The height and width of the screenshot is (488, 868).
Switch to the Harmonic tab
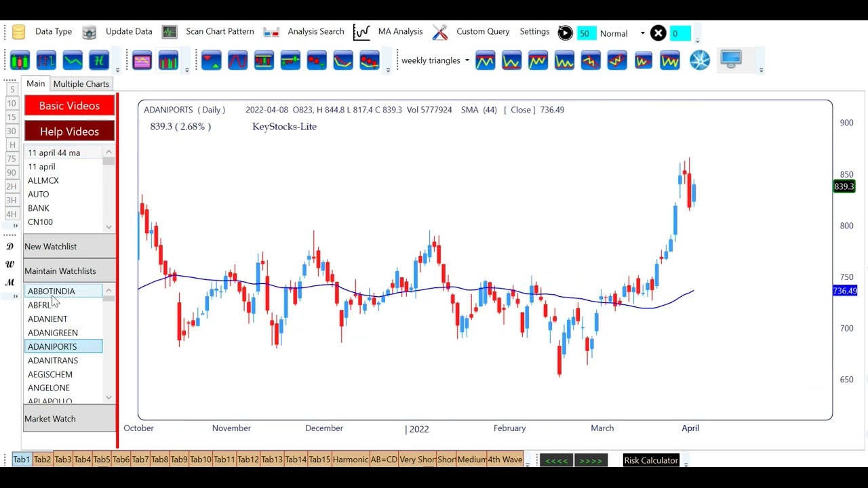pos(350,460)
